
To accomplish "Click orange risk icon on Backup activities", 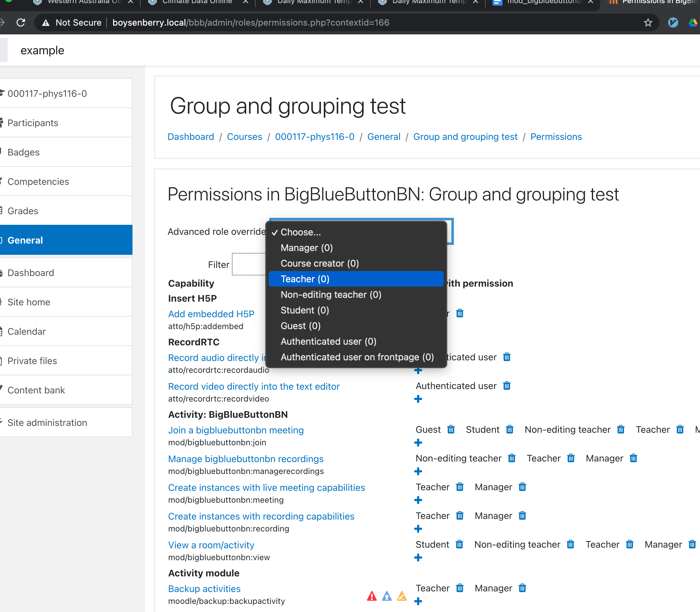I will [x=402, y=596].
